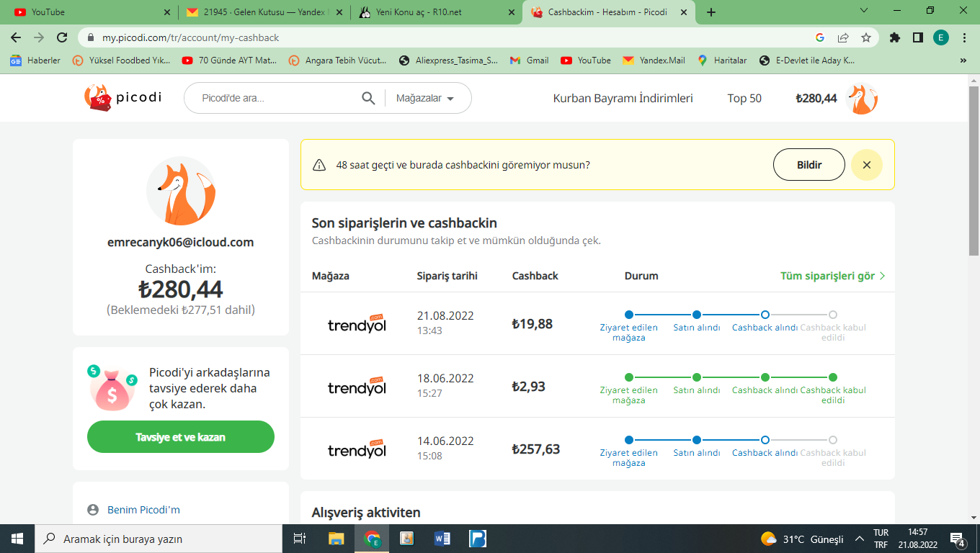980x553 pixels.
Task: Open Chrome three-dot menu
Action: click(x=964, y=37)
